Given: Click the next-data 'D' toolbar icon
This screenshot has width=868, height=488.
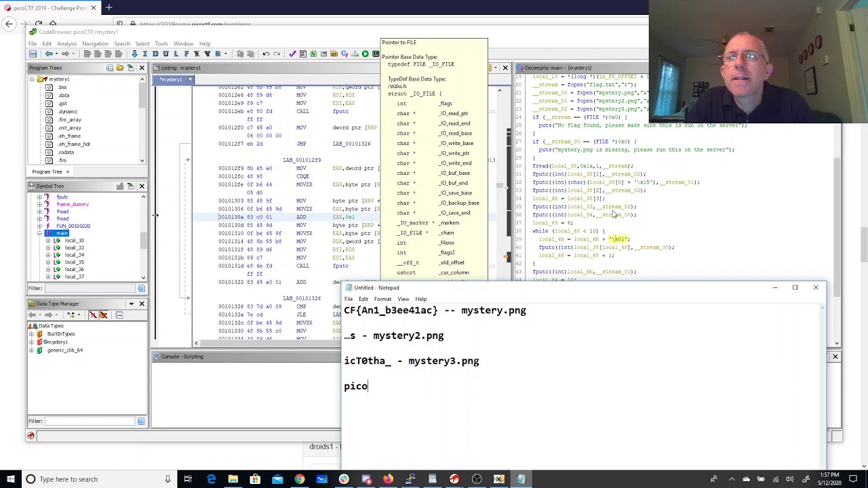Looking at the screenshot, I should [155, 54].
